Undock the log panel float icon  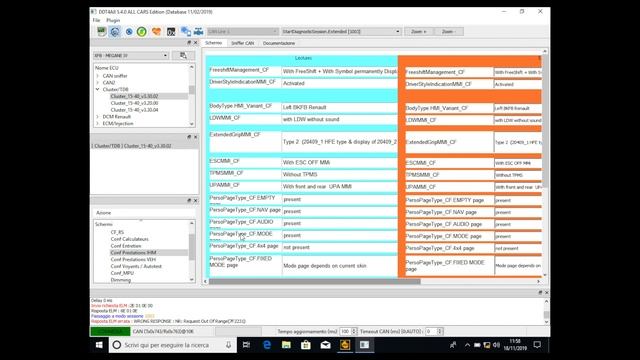[540, 293]
